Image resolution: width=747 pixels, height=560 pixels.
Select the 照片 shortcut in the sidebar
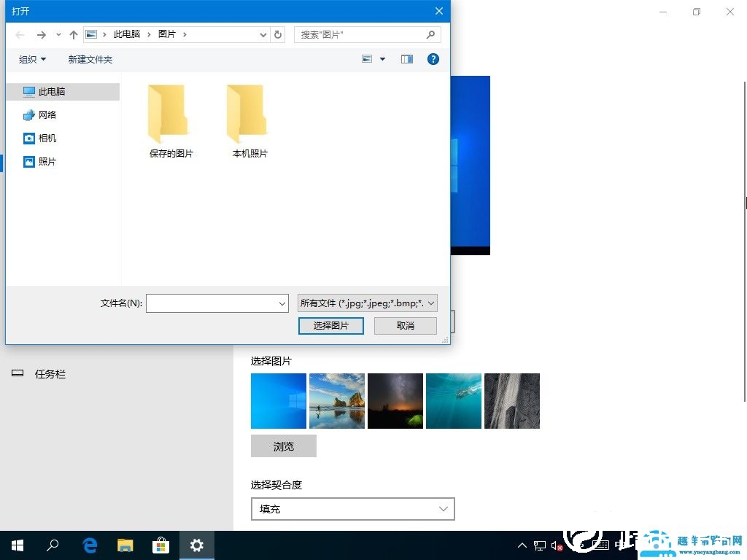coord(47,161)
